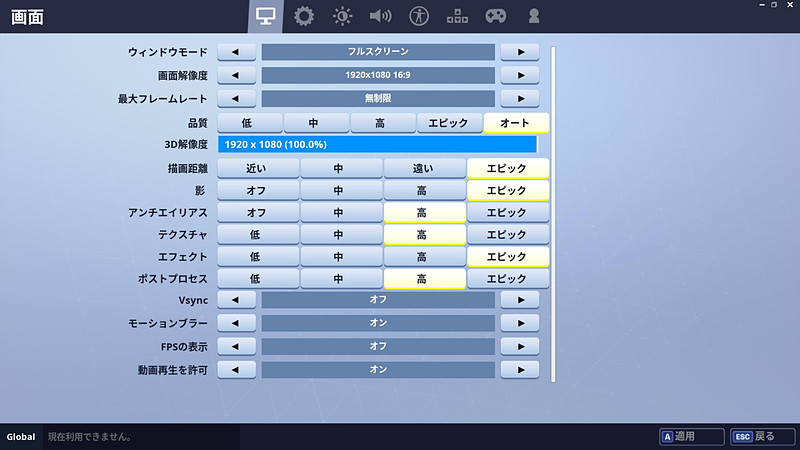Set ポストプロセス to 低

coord(258,279)
